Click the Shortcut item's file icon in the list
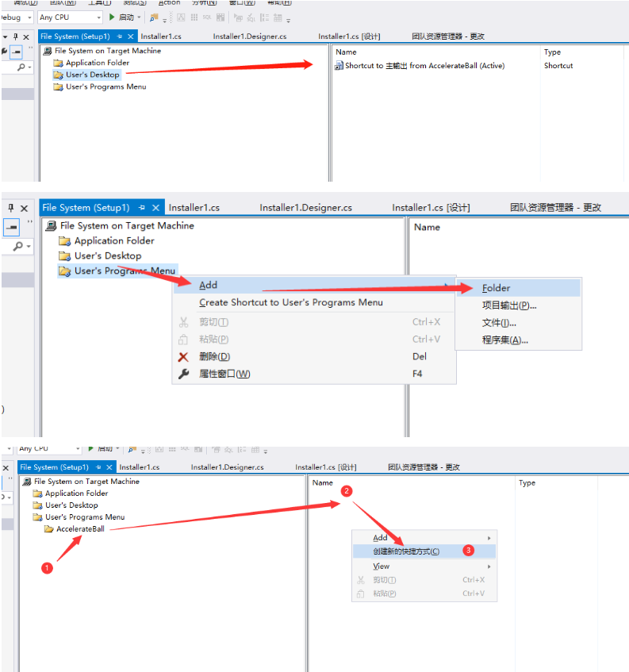Viewport: 629px width, 672px height. point(339,66)
